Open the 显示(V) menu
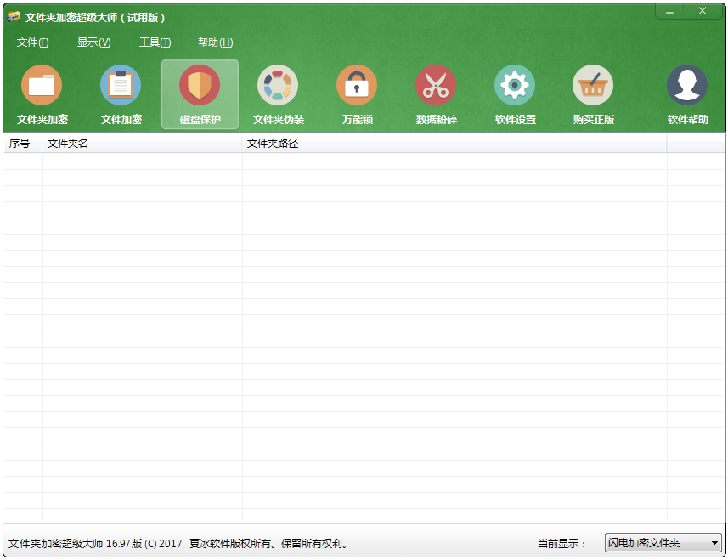This screenshot has width=728, height=560. pos(93,42)
